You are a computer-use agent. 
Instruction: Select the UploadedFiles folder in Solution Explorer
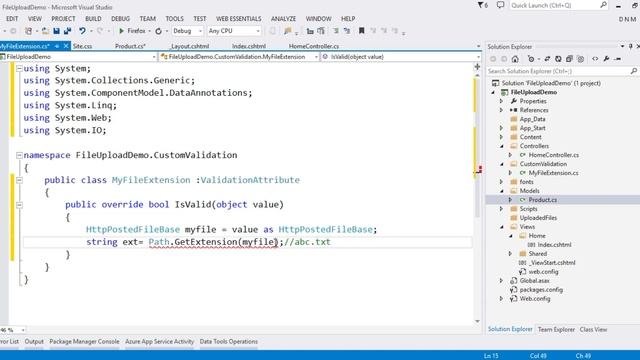538,218
